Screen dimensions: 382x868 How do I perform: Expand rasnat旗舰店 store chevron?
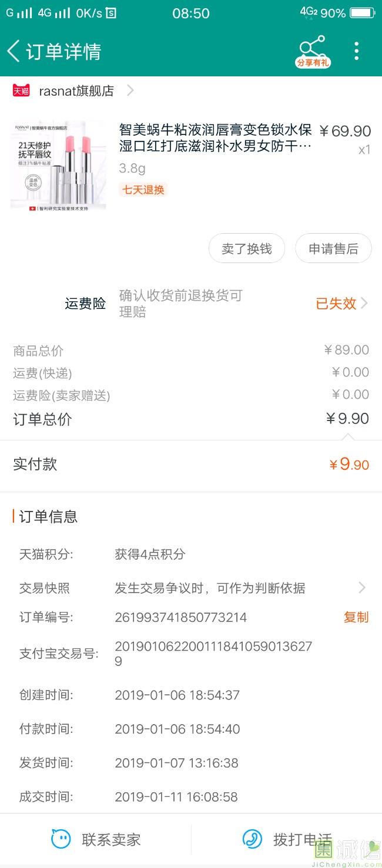coord(130,91)
